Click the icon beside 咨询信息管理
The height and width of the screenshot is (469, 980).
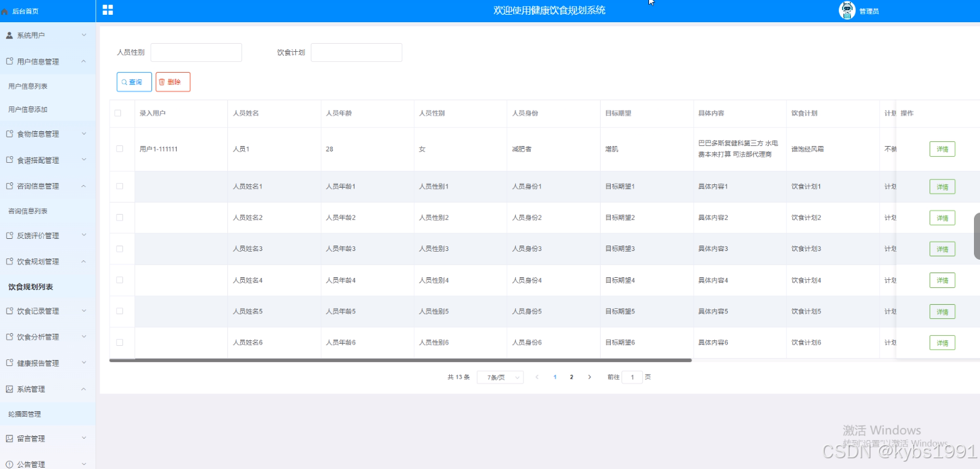pos(9,186)
